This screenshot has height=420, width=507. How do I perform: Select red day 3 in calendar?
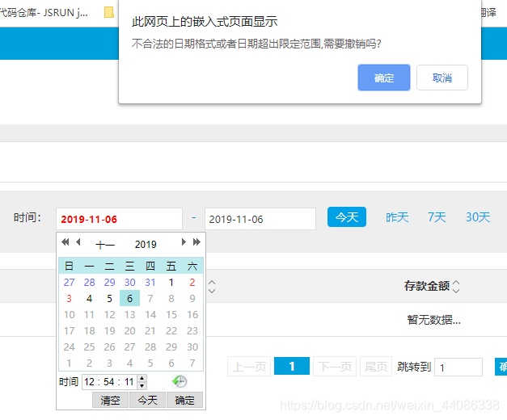coord(69,298)
